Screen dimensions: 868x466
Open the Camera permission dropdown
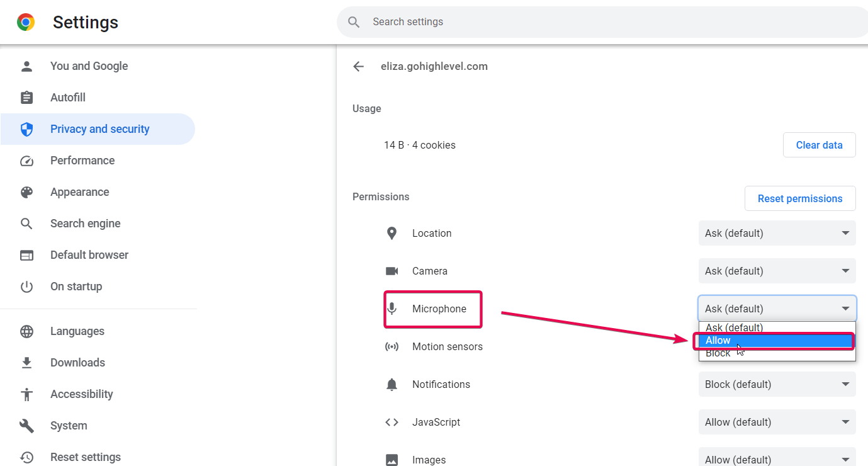pyautogui.click(x=777, y=271)
